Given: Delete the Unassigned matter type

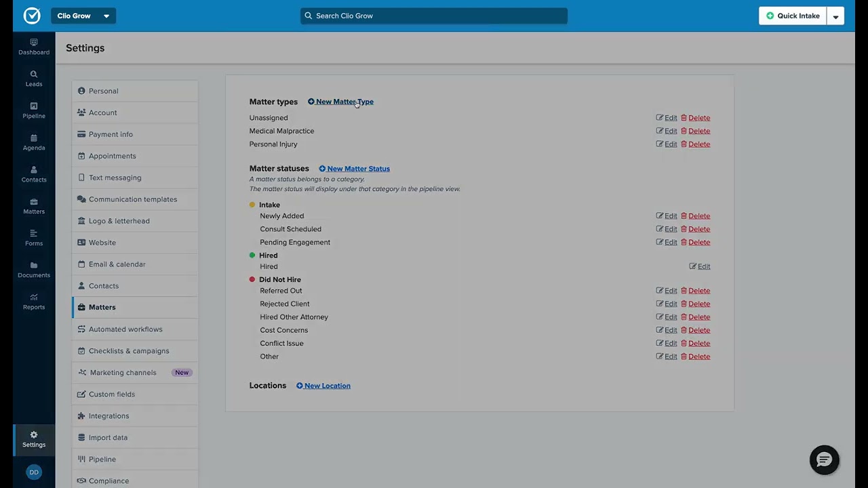Looking at the screenshot, I should click(x=695, y=118).
